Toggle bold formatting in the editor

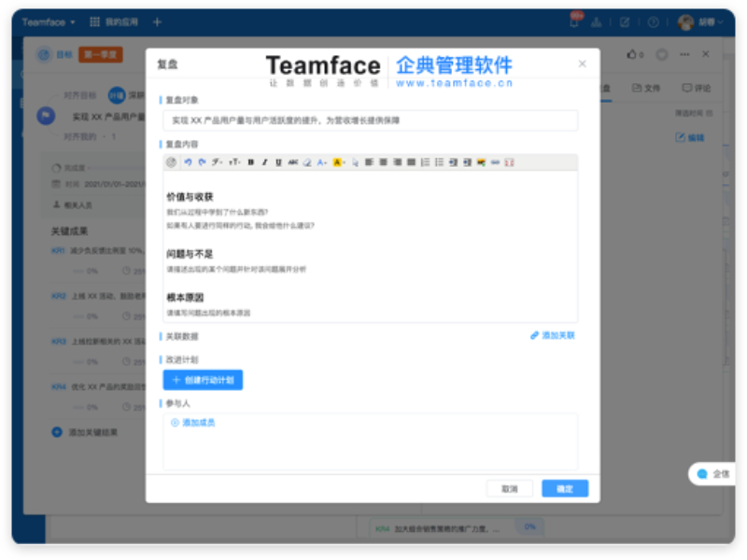[x=249, y=161]
